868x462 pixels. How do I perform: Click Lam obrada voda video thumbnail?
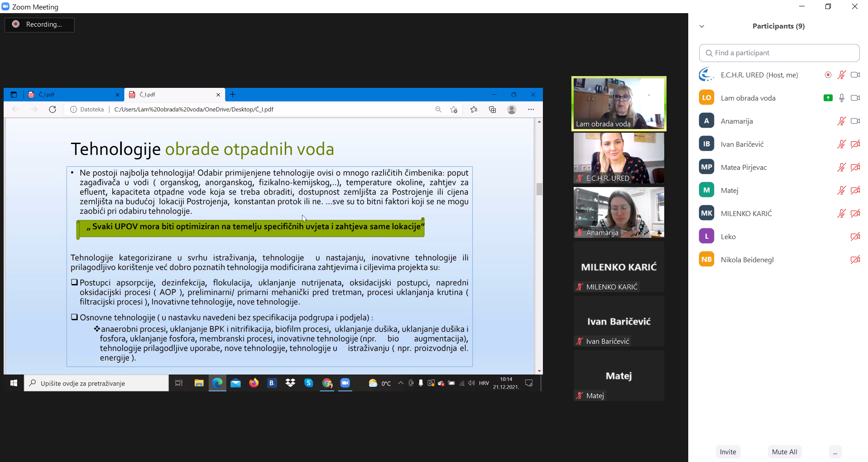click(619, 103)
